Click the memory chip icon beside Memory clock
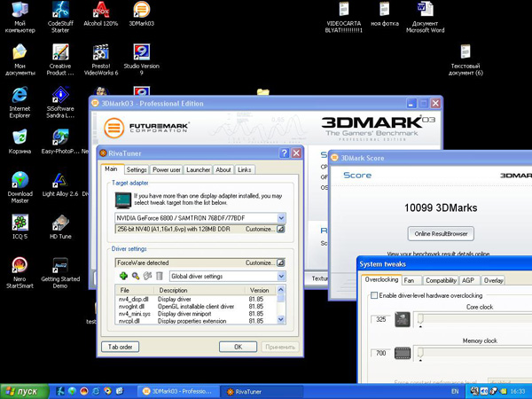 pyautogui.click(x=402, y=354)
